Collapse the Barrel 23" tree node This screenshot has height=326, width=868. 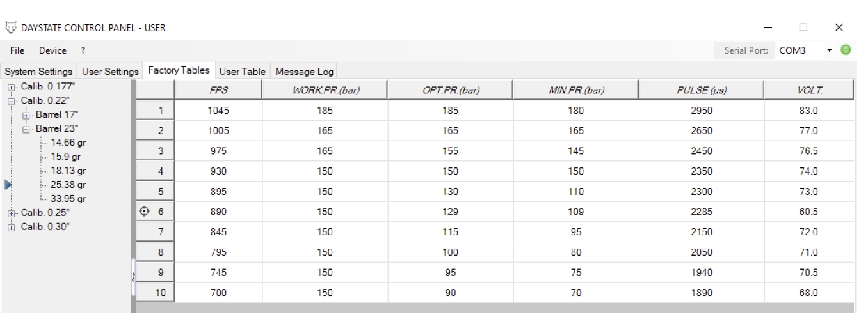[26, 128]
